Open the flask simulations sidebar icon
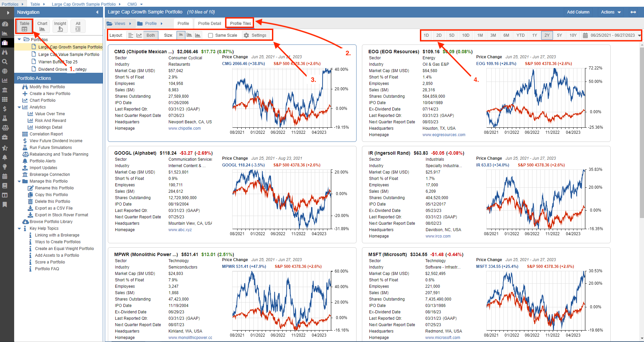This screenshot has height=342, width=644. pyautogui.click(x=5, y=118)
